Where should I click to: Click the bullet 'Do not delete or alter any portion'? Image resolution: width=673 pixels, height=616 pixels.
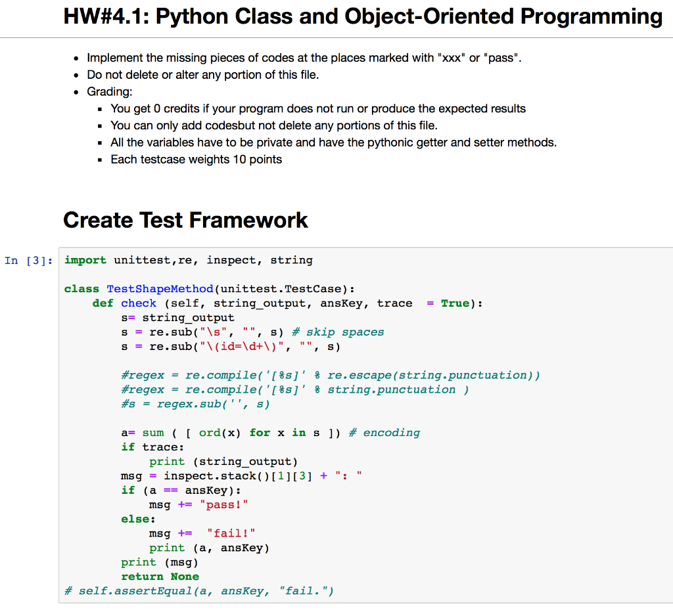click(x=203, y=75)
